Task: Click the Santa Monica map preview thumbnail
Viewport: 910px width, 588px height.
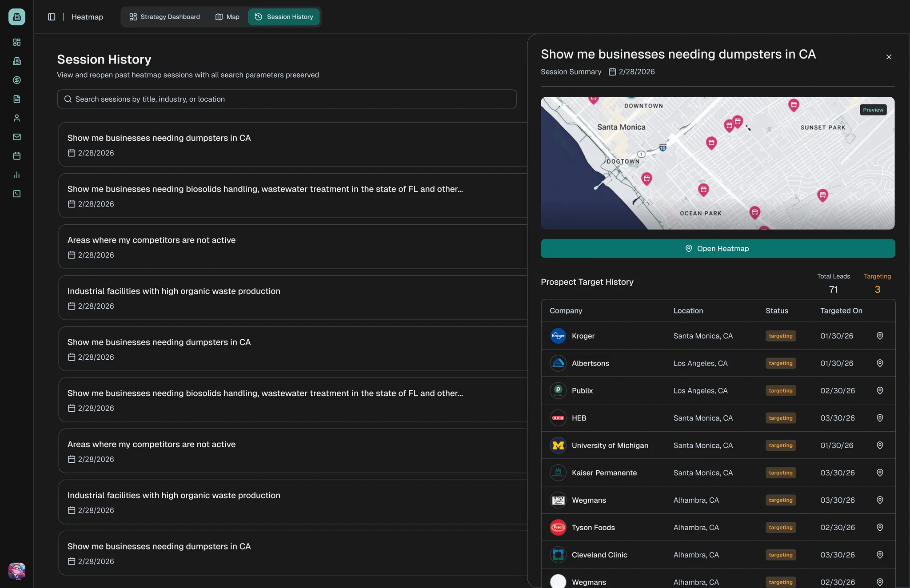Action: click(718, 163)
